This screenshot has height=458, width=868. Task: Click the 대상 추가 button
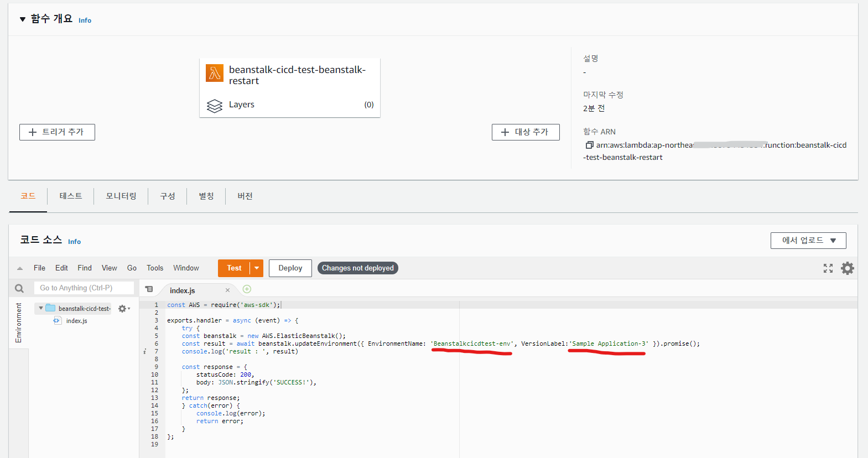526,132
